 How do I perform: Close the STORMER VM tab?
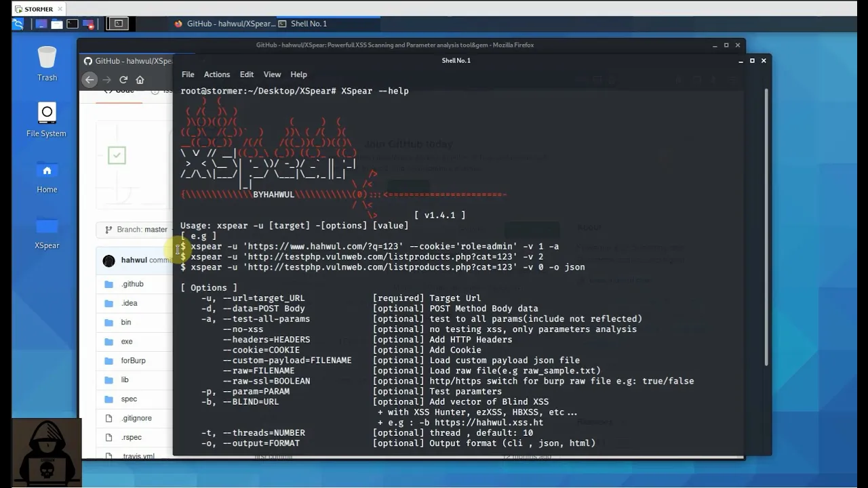(x=60, y=9)
